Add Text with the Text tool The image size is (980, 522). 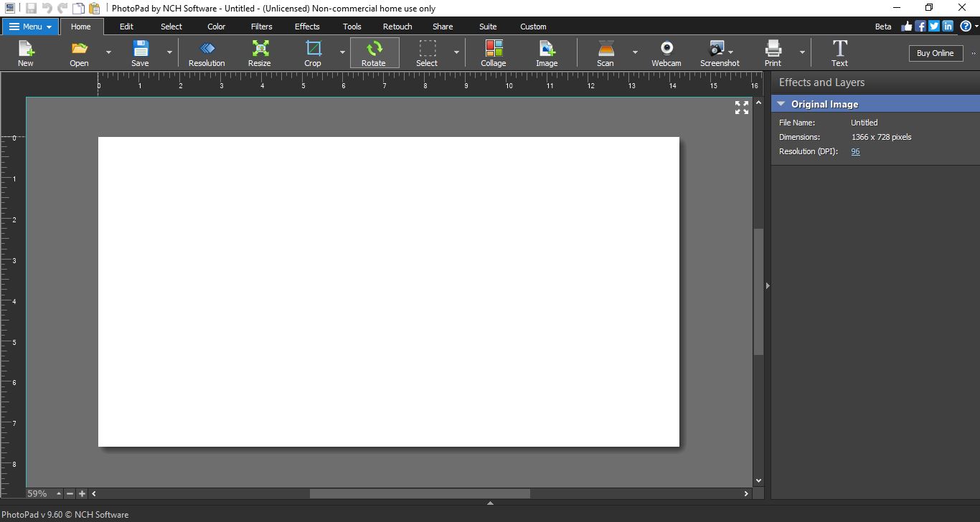point(839,53)
